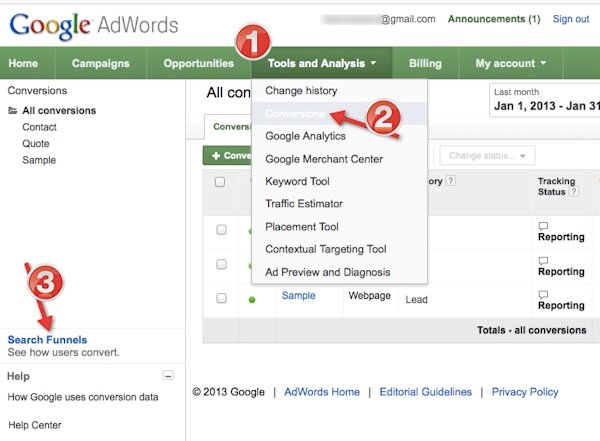The width and height of the screenshot is (600, 441).
Task: Click Reporting status in the Sample row
Action: coord(561,305)
